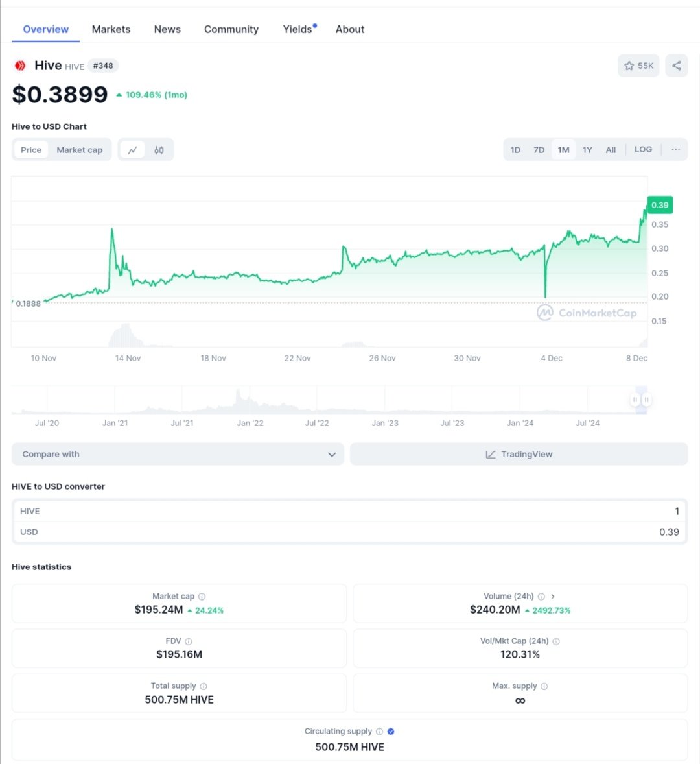Screen dimensions: 700x764
Task: Select the All chart timeframe
Action: (610, 149)
